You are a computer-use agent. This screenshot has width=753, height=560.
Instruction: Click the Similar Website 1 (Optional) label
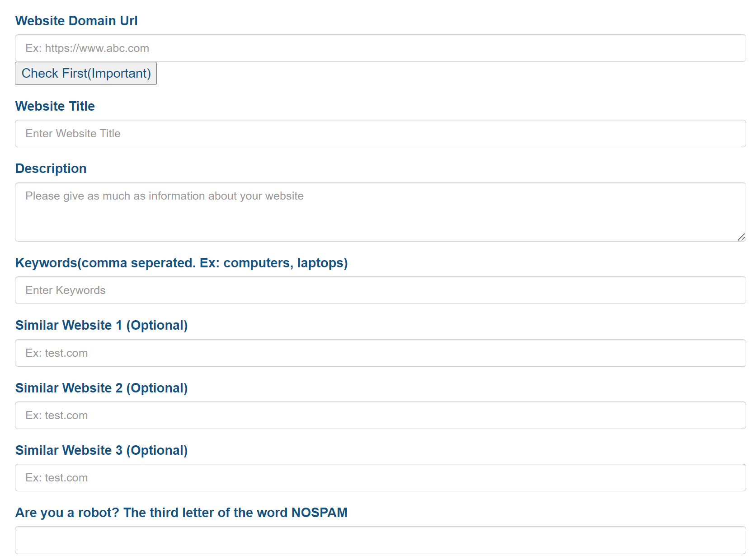coord(102,325)
